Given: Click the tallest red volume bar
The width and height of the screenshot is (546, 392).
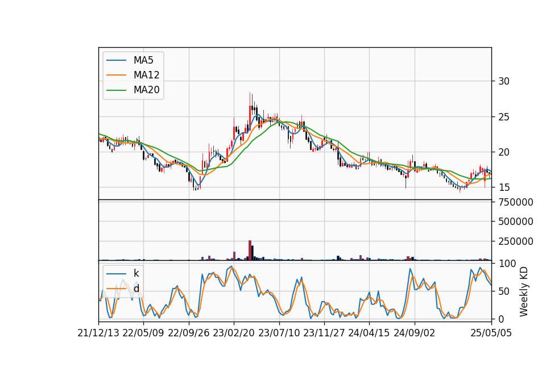Looking at the screenshot, I should [250, 251].
